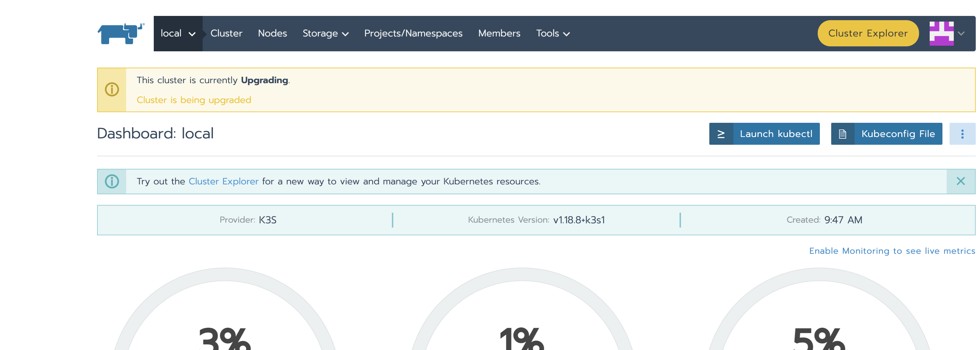Click the Cluster is being upgraded warning text

[x=194, y=100]
